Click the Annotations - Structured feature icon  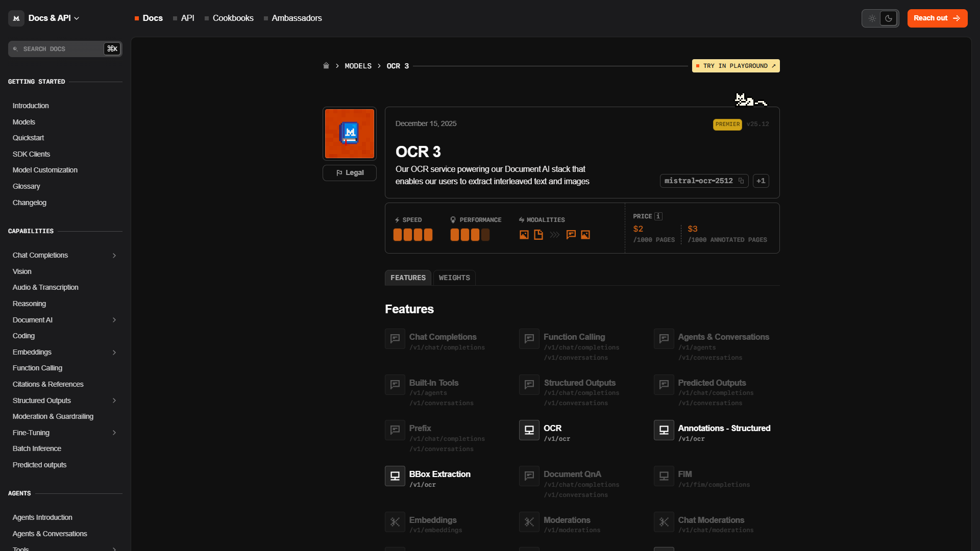[664, 430]
